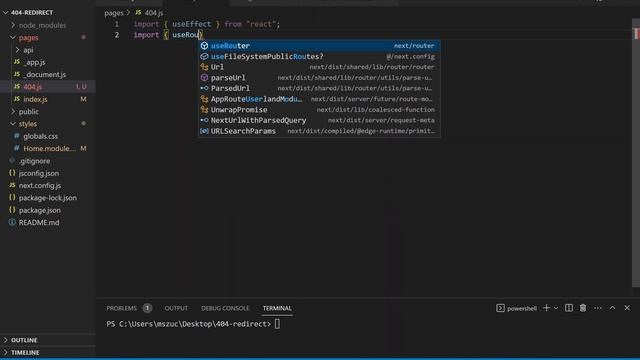Choose URLSearchParams suggestion
The height and width of the screenshot is (360, 640).
pyautogui.click(x=319, y=131)
